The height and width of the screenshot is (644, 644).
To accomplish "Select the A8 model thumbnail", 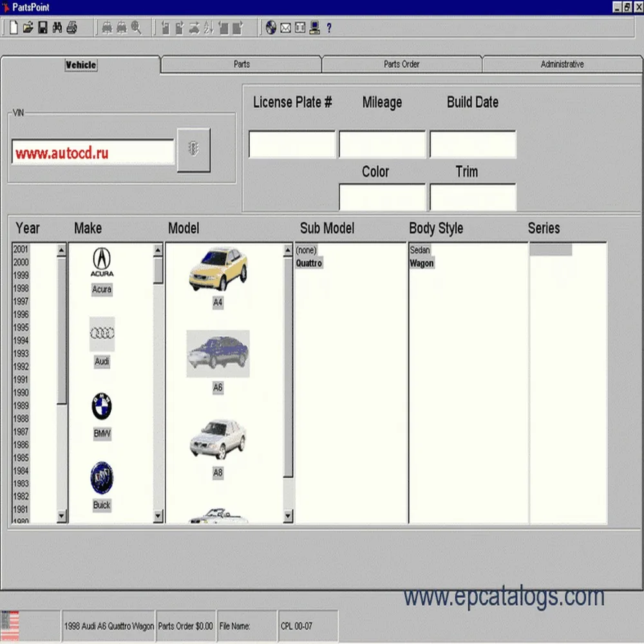I will point(218,439).
